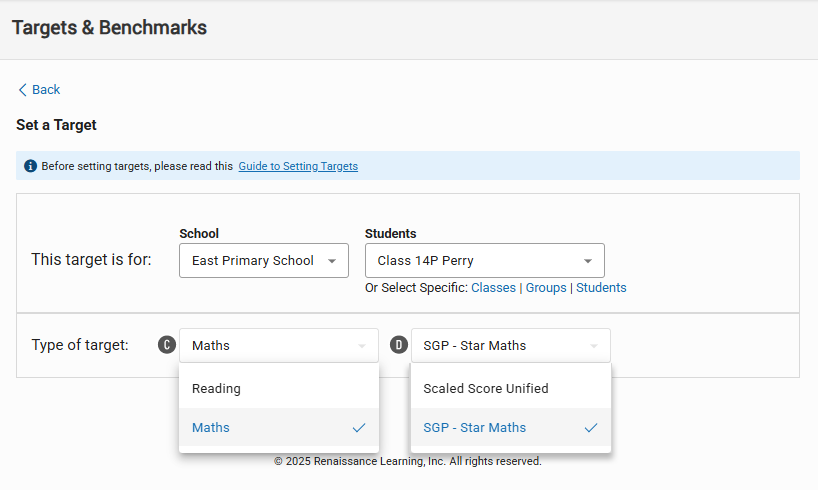Open the Guide to Setting Targets link
This screenshot has height=490, width=818.
click(298, 166)
